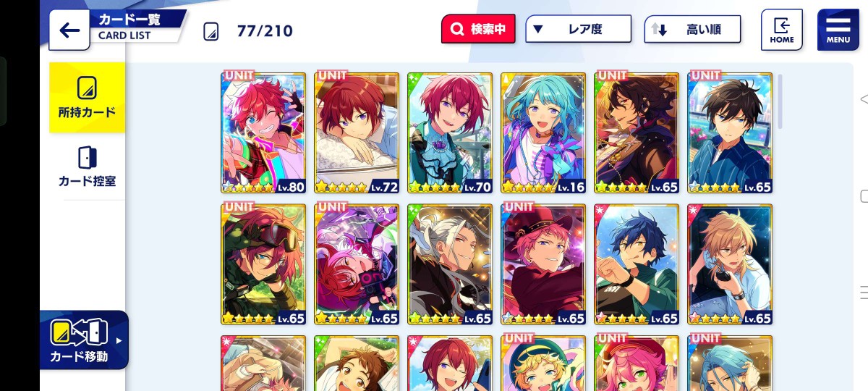Click the red 検索中 search button

coord(478,30)
